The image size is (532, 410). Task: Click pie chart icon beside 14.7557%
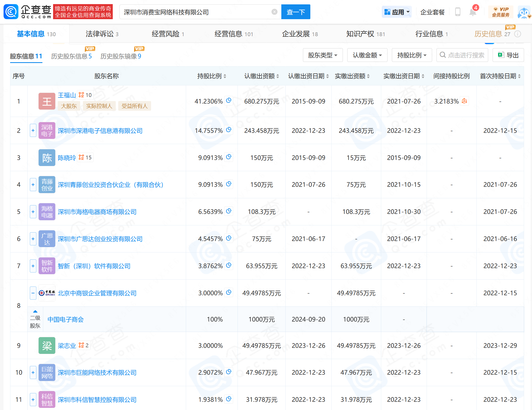(x=229, y=130)
